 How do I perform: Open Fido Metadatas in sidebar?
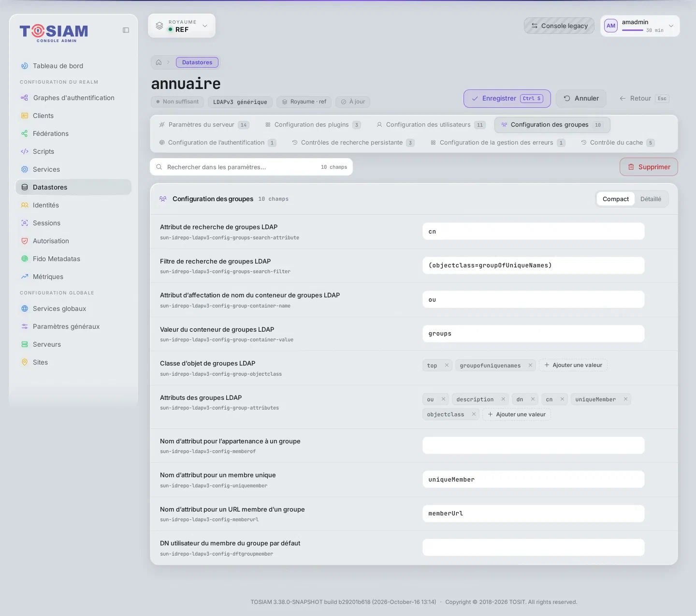(x=73, y=259)
